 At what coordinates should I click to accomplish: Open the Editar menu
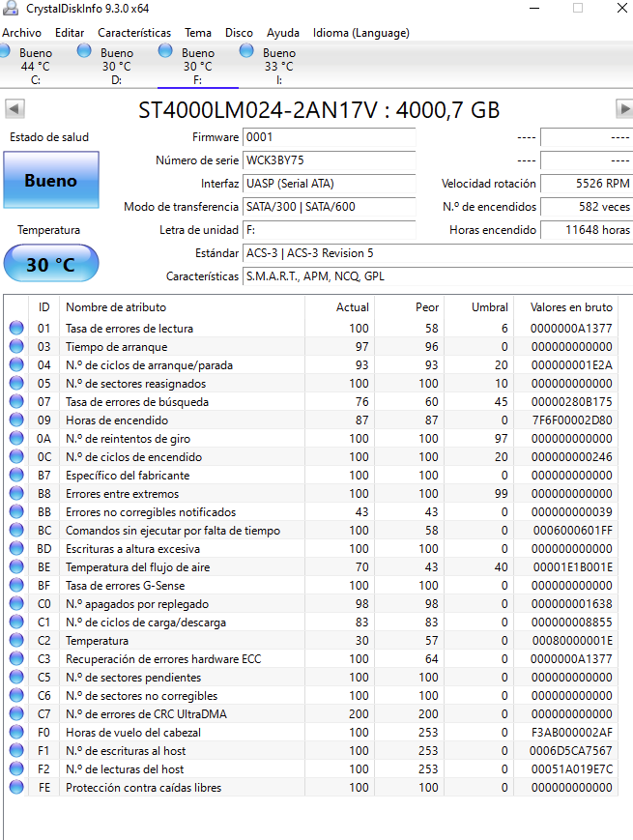point(69,33)
